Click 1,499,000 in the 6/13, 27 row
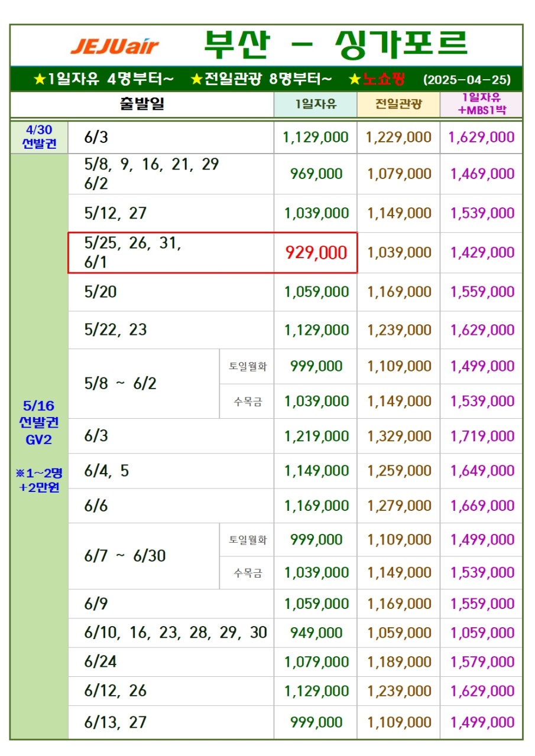Viewport: 535px width, 756px height. 482,722
